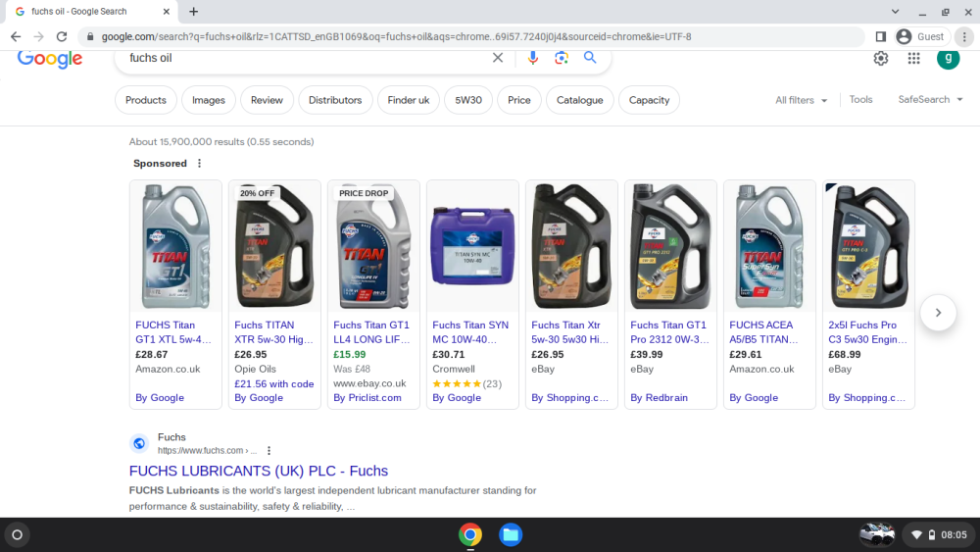Open Fuchs Titan GT1 LL4 LONG LIF listing
This screenshot has height=552, width=980.
click(x=371, y=332)
